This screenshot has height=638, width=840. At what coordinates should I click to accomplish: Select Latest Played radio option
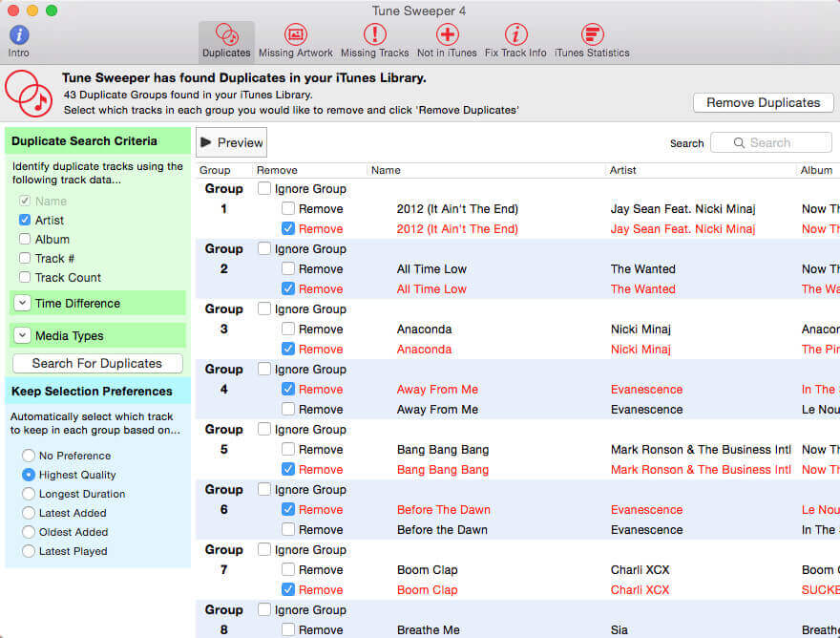(29, 551)
